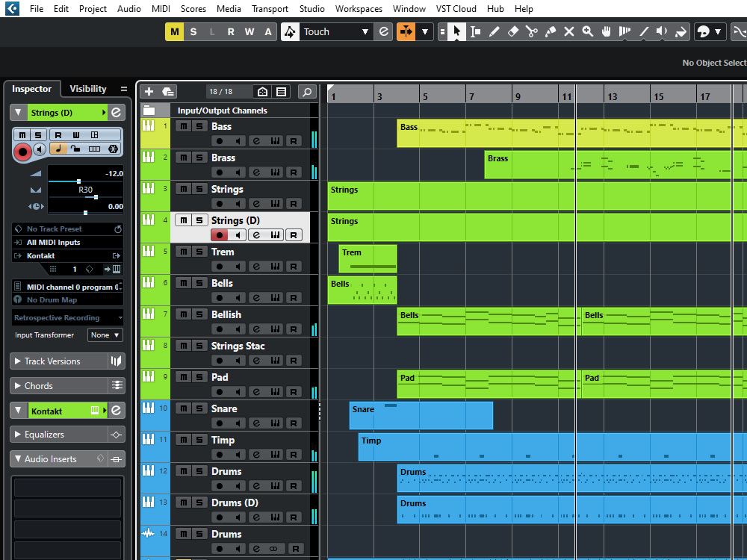Open Inspector setup menu icon
Screen dimensions: 747x560
click(124, 89)
